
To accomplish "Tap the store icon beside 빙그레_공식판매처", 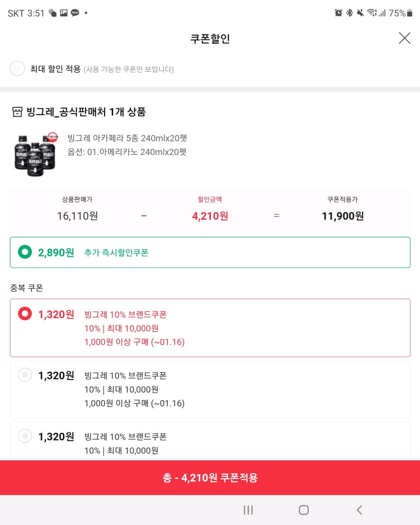I will 17,112.
